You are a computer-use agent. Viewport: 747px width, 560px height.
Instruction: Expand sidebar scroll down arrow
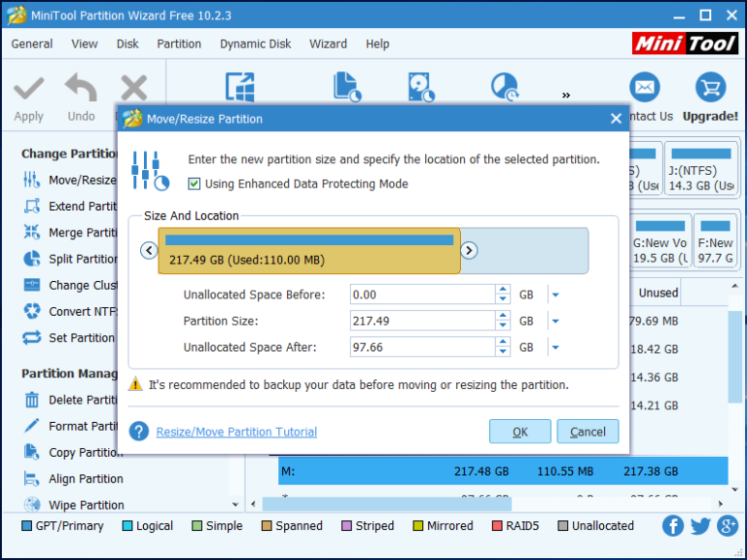click(x=235, y=505)
